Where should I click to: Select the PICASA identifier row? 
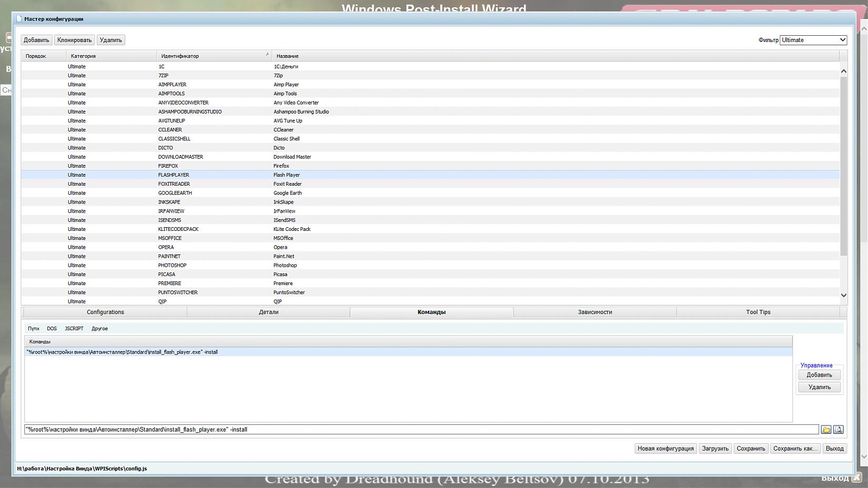pyautogui.click(x=167, y=274)
